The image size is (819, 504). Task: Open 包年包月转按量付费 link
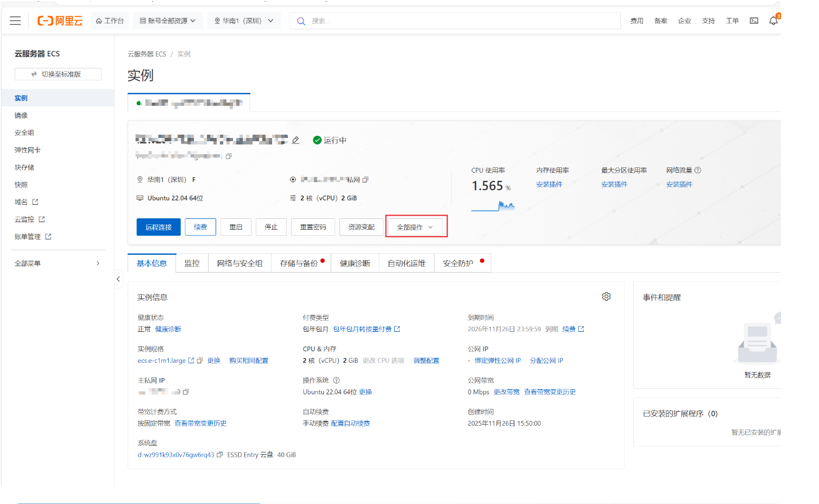[367, 329]
